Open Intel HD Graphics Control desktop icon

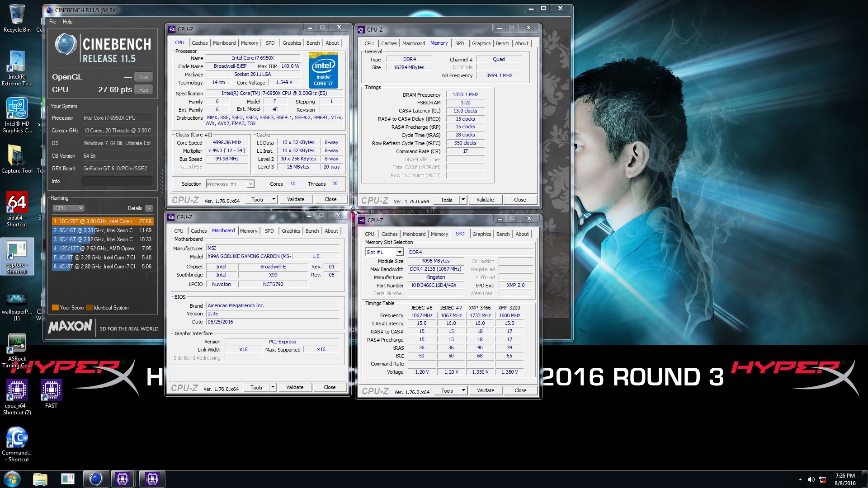click(17, 116)
